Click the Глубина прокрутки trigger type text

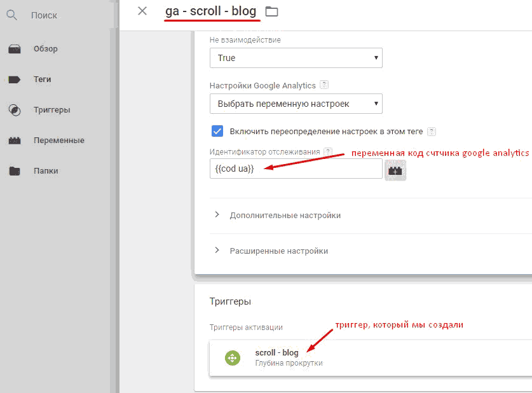[289, 363]
